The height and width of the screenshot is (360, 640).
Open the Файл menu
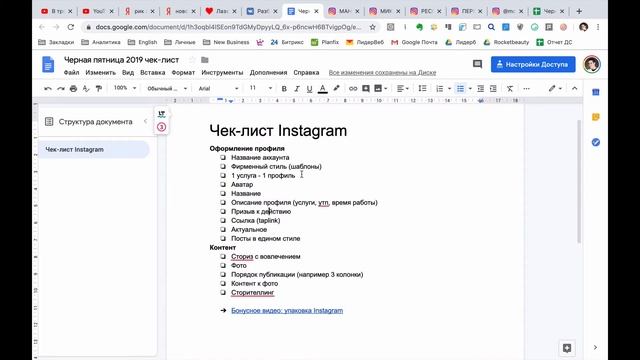pyautogui.click(x=71, y=73)
